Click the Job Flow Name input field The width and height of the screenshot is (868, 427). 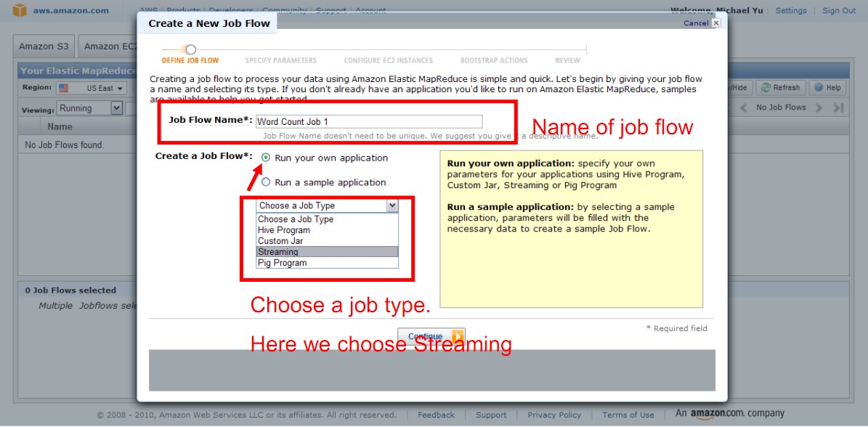point(369,122)
